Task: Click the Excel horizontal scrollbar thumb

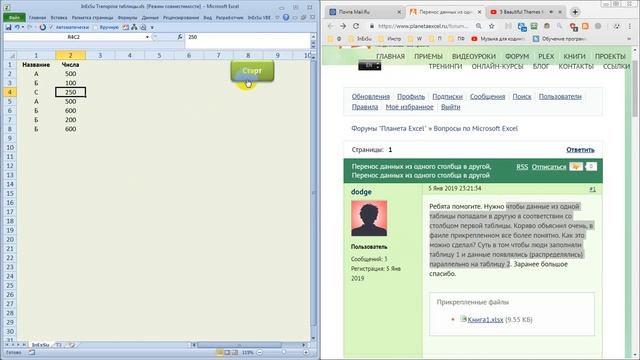Action: 239,345
